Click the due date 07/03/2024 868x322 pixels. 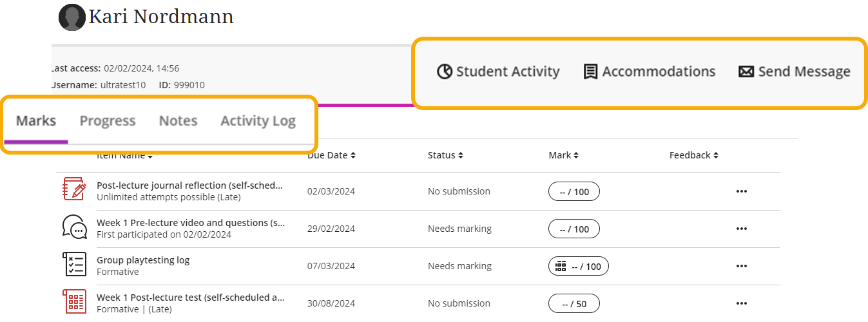[x=331, y=266]
